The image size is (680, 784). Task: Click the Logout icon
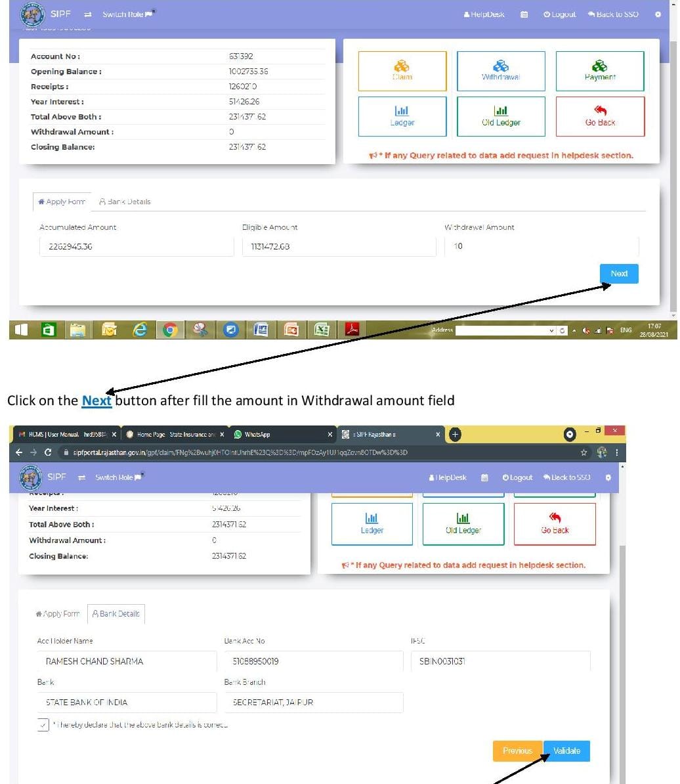[x=559, y=14]
